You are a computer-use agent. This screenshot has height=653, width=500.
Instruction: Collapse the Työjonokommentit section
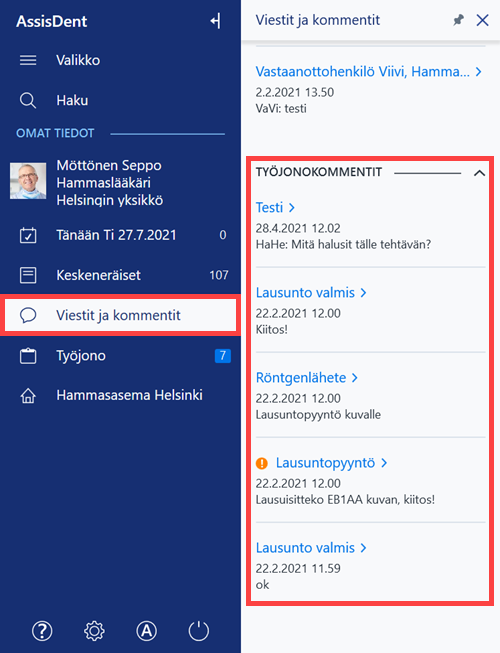click(x=479, y=173)
